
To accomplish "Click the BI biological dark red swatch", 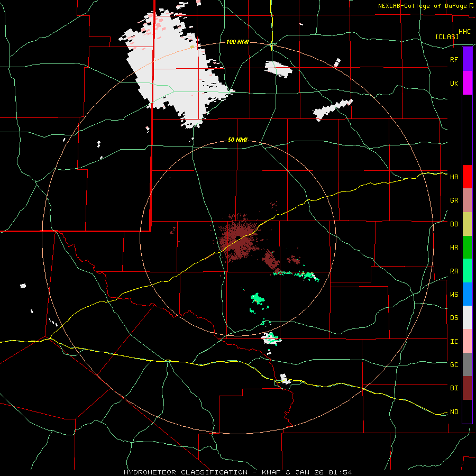I will tap(467, 388).
